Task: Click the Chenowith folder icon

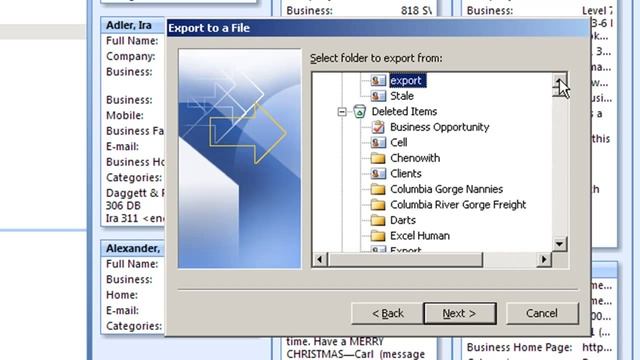Action: (x=378, y=158)
